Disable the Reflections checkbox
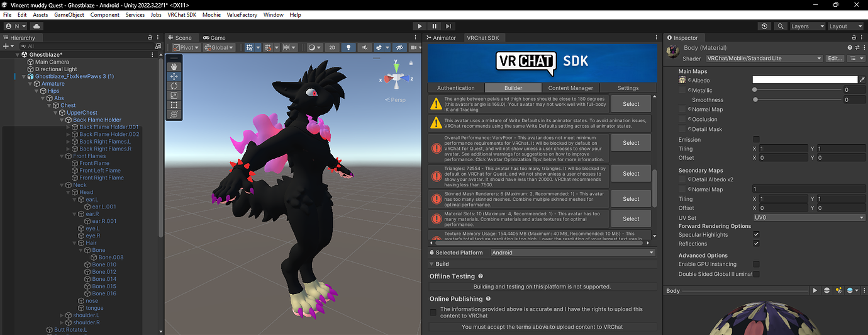868x335 pixels. [756, 243]
